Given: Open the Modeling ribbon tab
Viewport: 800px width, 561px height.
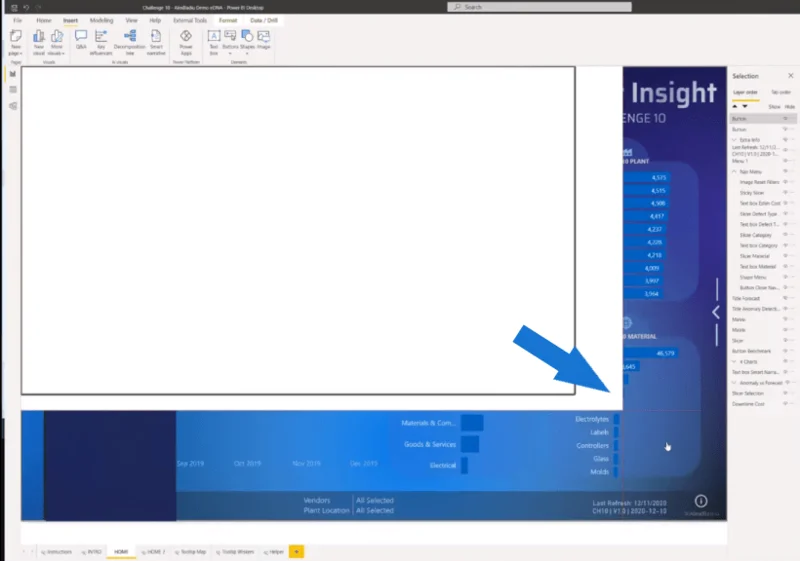Looking at the screenshot, I should pos(102,20).
